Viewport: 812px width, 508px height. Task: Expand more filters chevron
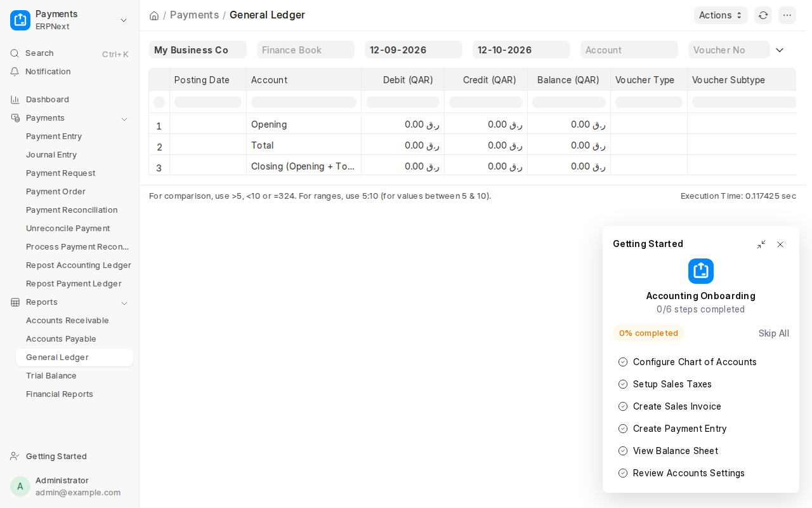click(780, 50)
